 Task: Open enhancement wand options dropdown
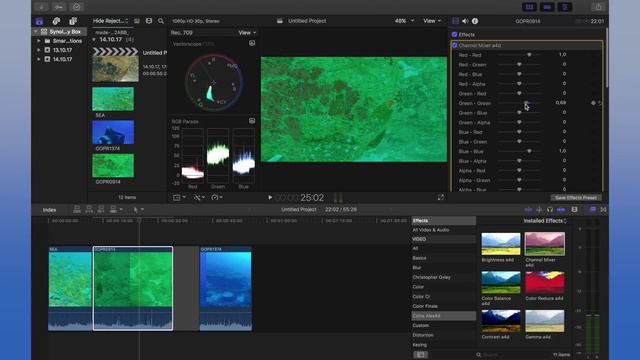tap(199, 198)
